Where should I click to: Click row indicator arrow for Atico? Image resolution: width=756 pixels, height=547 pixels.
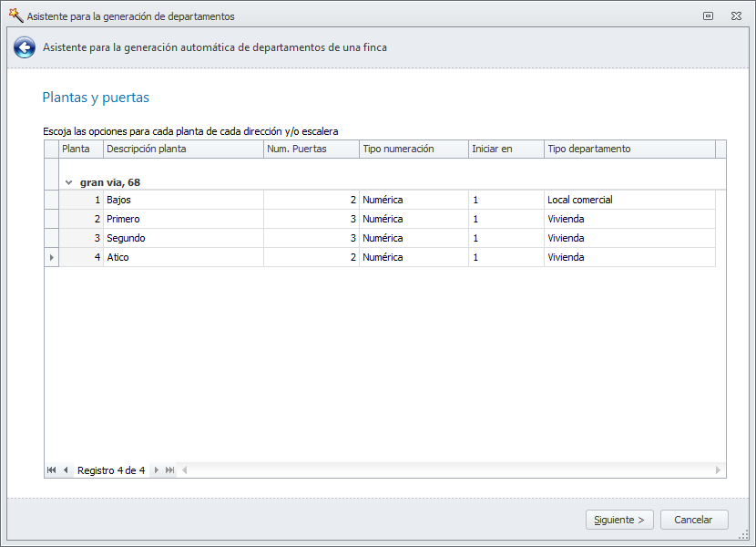(x=52, y=257)
